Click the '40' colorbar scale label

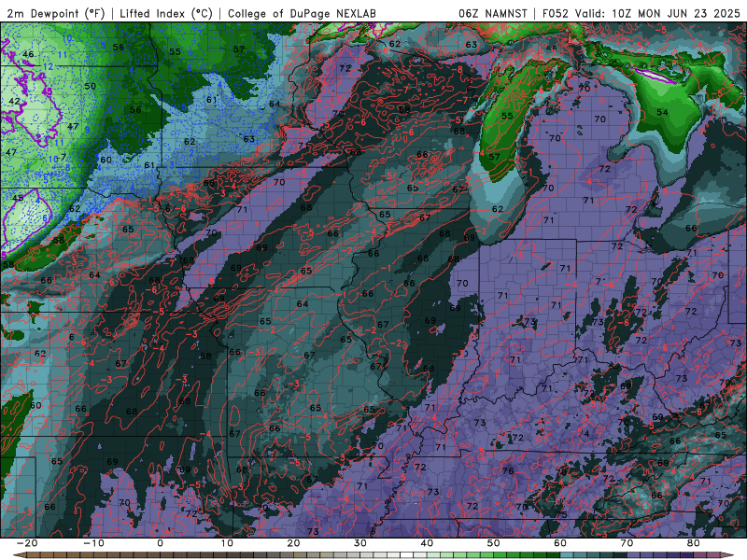427,543
